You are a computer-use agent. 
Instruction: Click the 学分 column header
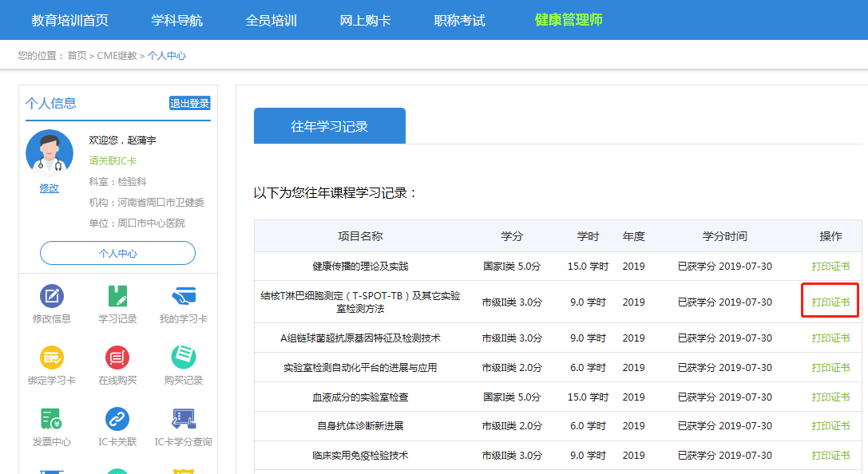(512, 236)
